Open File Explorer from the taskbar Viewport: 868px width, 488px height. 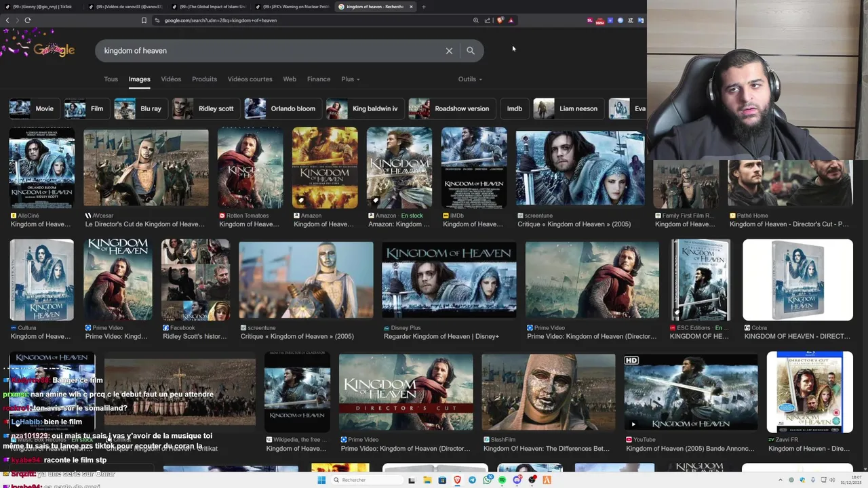pyautogui.click(x=427, y=480)
